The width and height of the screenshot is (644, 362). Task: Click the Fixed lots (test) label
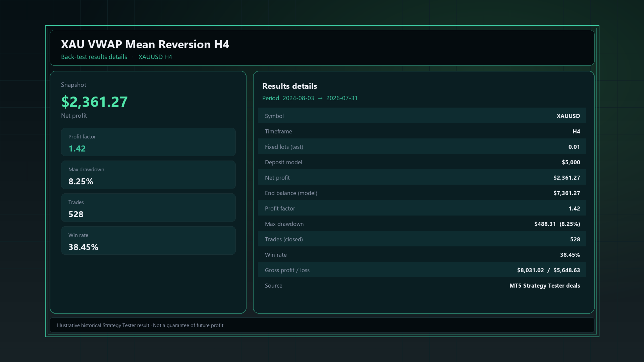point(284,147)
